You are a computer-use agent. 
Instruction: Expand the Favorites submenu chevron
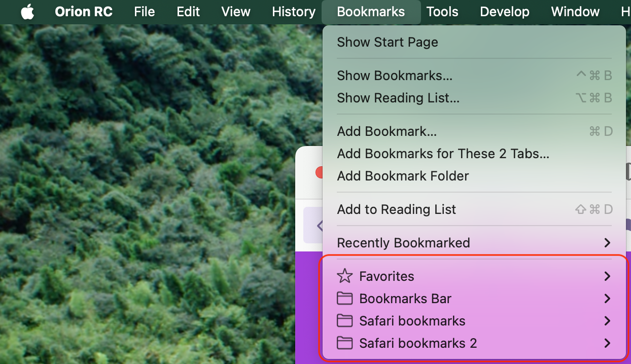pos(607,276)
